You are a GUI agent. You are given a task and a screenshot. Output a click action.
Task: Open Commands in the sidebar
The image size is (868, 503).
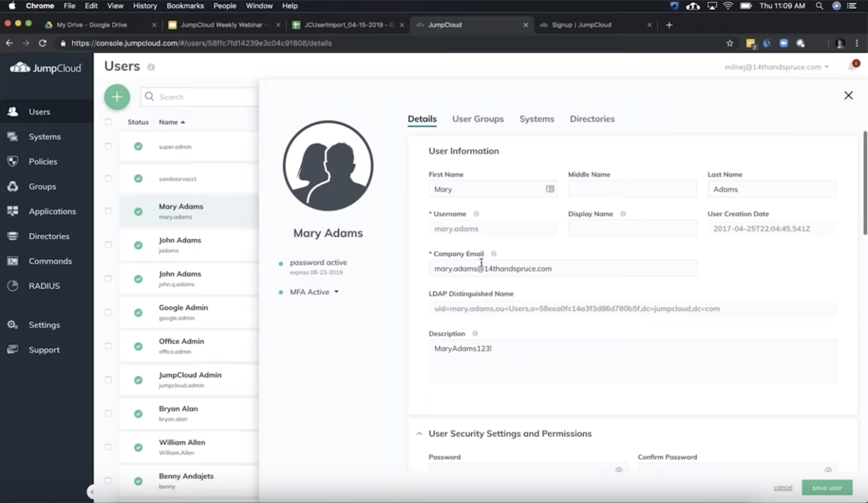tap(50, 261)
